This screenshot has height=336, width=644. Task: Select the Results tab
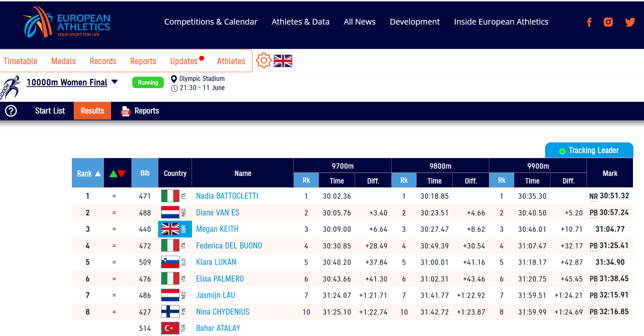(x=92, y=111)
